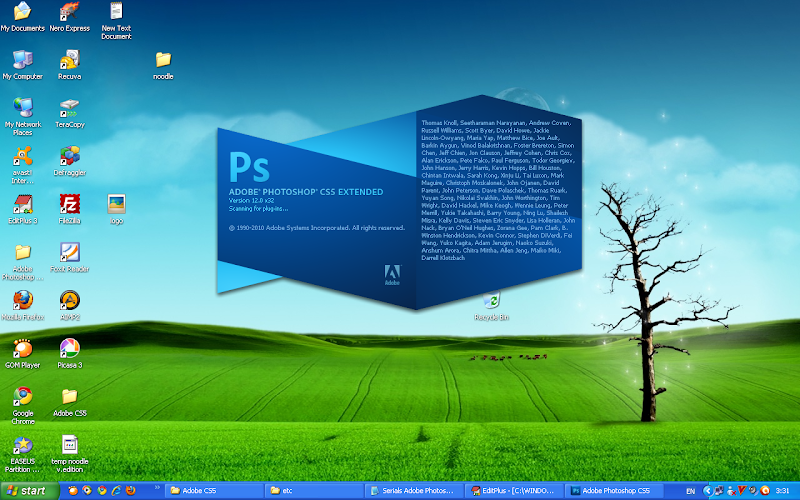Select the GOM Player desktop shortcut

click(x=22, y=353)
